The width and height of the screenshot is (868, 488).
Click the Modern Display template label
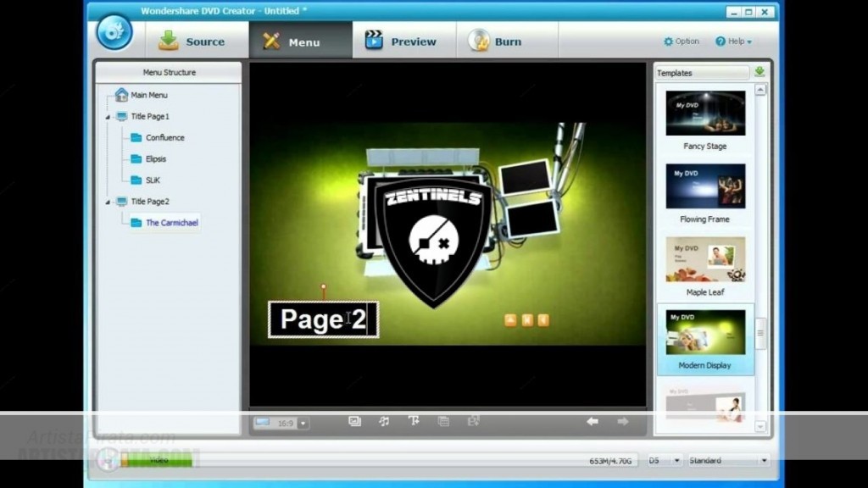coord(704,366)
